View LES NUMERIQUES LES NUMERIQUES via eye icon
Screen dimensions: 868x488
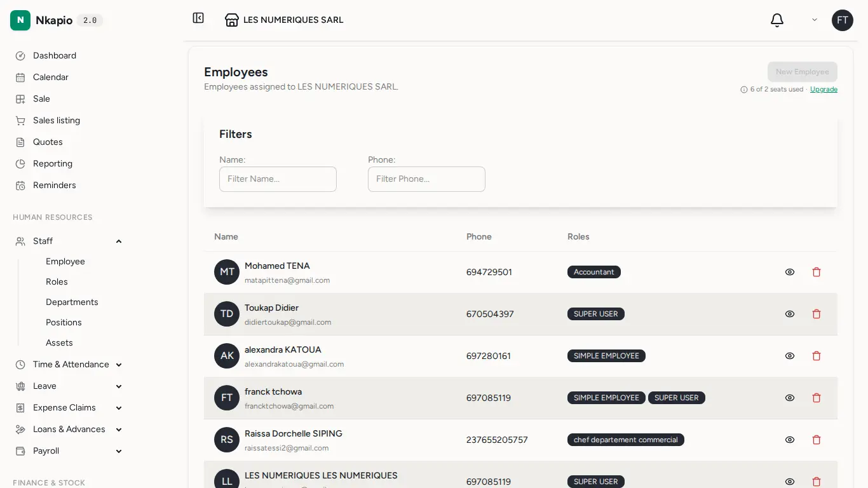click(x=790, y=482)
